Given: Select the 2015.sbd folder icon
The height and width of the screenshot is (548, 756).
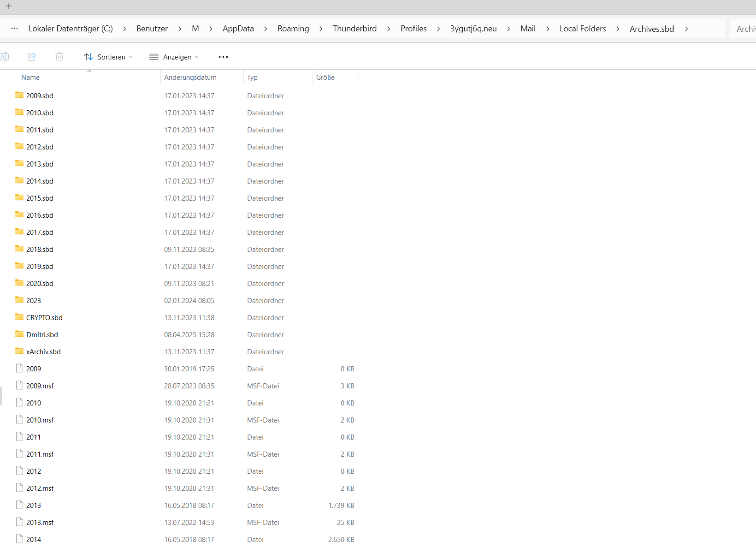Looking at the screenshot, I should click(x=19, y=197).
